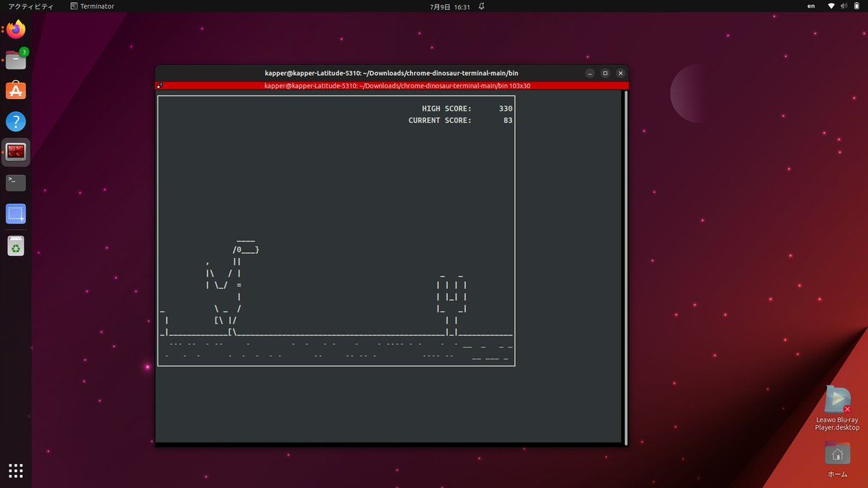The image size is (868, 488).
Task: Click the ASCII cactus obstacle
Action: pos(451,304)
